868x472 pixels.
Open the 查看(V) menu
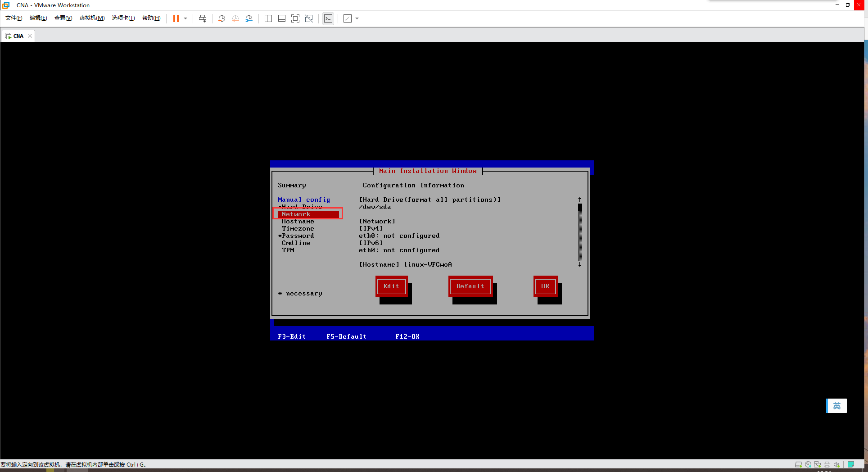click(63, 18)
